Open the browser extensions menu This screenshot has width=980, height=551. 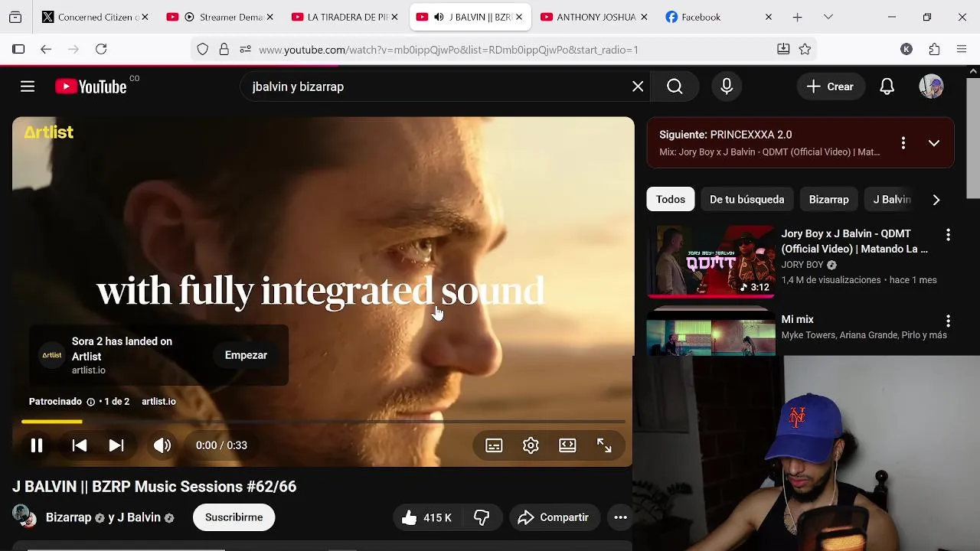tap(934, 49)
